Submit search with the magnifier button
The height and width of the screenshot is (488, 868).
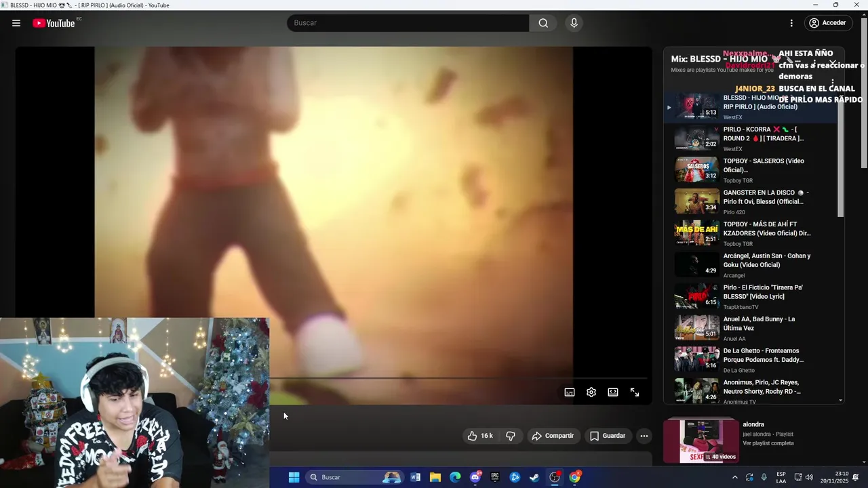pyautogui.click(x=543, y=23)
